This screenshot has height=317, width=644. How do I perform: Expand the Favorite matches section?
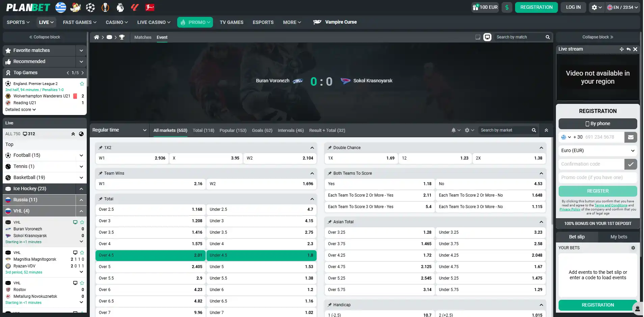tap(81, 51)
